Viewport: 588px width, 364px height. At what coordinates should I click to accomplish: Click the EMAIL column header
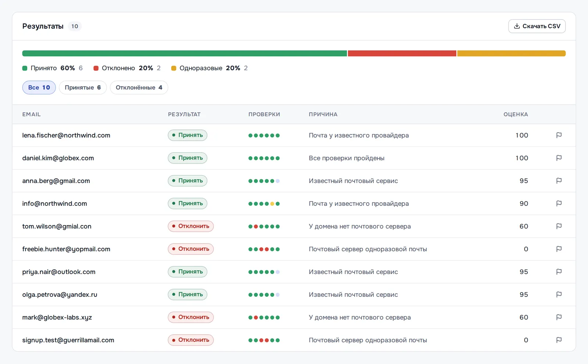(31, 114)
